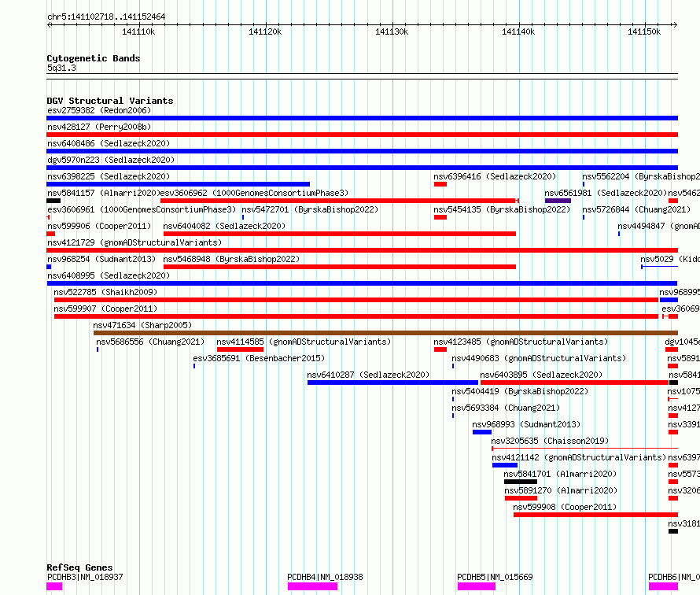The image size is (700, 595).
Task: Select the 5q31.3 cytogenetic band label
Action: coord(61,68)
